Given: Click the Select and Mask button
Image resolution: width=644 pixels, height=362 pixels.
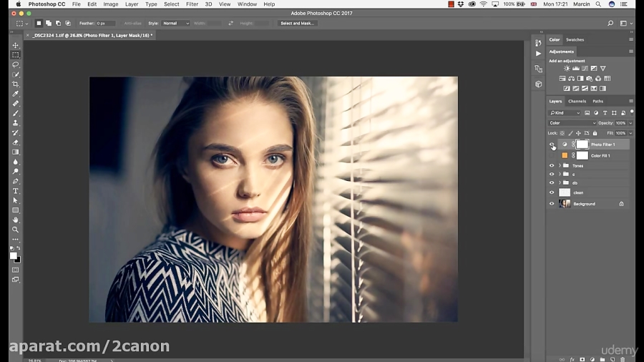Looking at the screenshot, I should (x=297, y=24).
